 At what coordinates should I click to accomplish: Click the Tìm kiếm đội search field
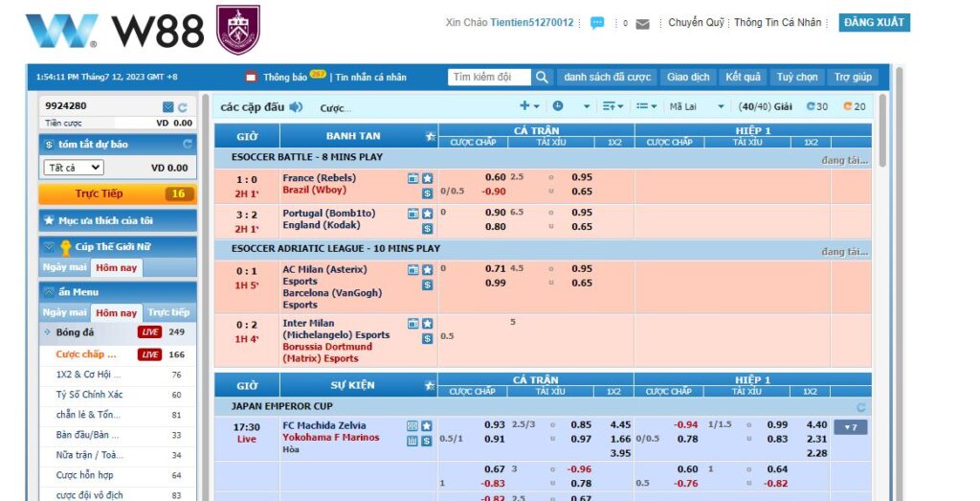click(x=489, y=77)
